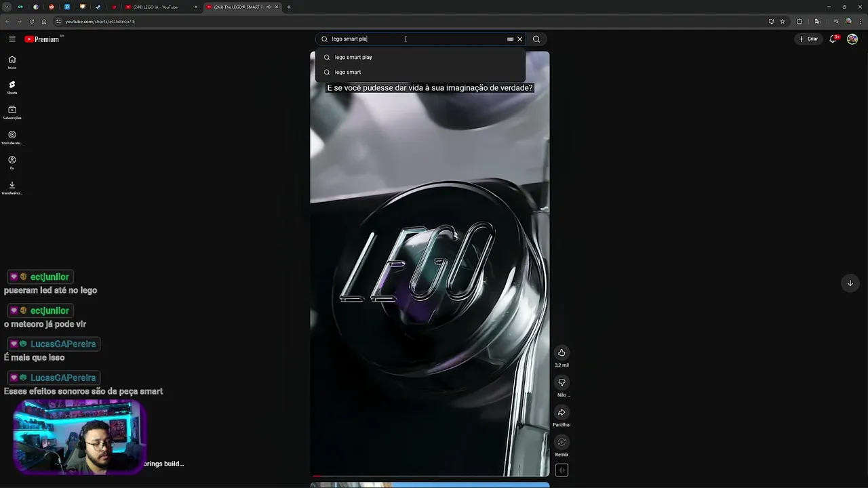Go to Início in the sidebar

click(12, 62)
